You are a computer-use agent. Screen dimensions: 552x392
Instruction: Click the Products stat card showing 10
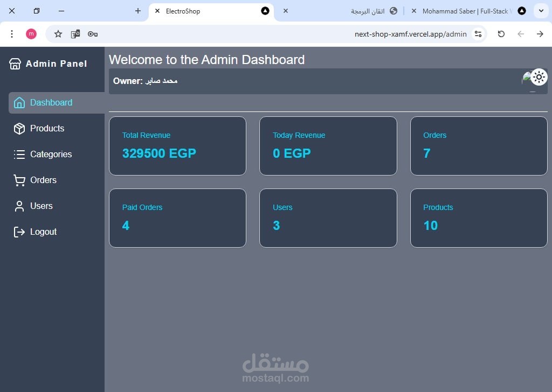pyautogui.click(x=479, y=218)
